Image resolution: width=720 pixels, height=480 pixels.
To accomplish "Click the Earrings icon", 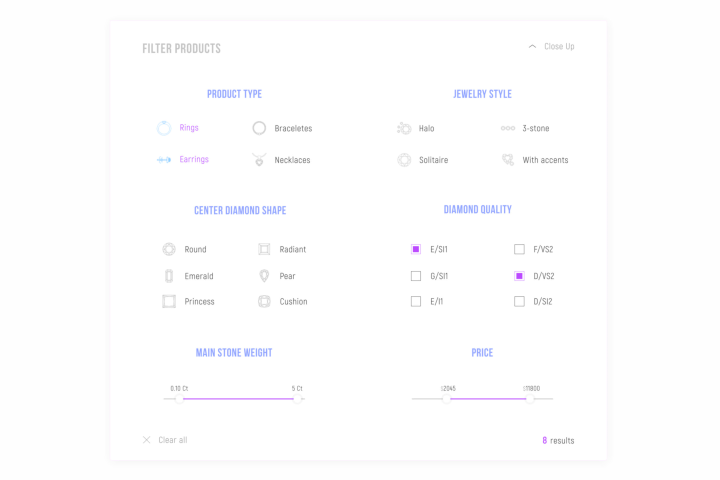I will 164,160.
